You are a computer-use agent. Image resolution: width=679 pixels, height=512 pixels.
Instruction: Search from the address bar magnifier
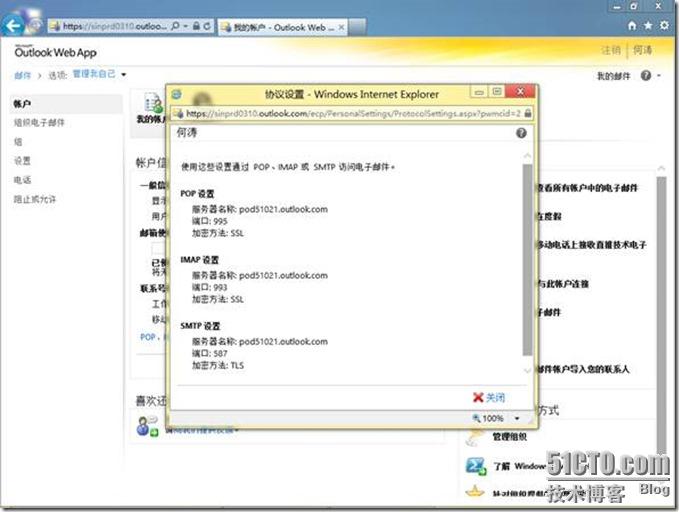click(x=175, y=26)
